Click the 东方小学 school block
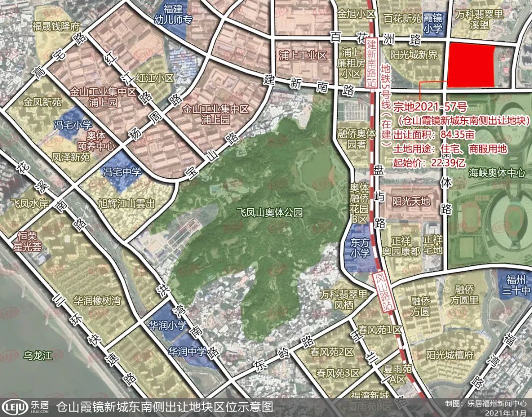The image size is (532, 417). point(360,248)
